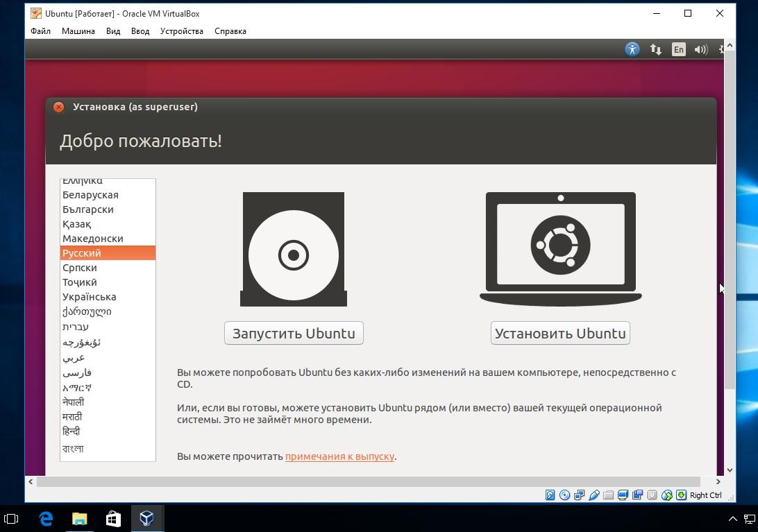This screenshot has width=758, height=532.
Task: Select Українська in the language list
Action: coord(108,297)
